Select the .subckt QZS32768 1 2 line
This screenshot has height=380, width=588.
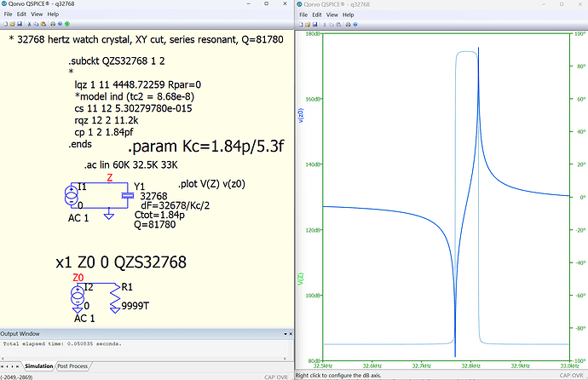pyautogui.click(x=117, y=61)
